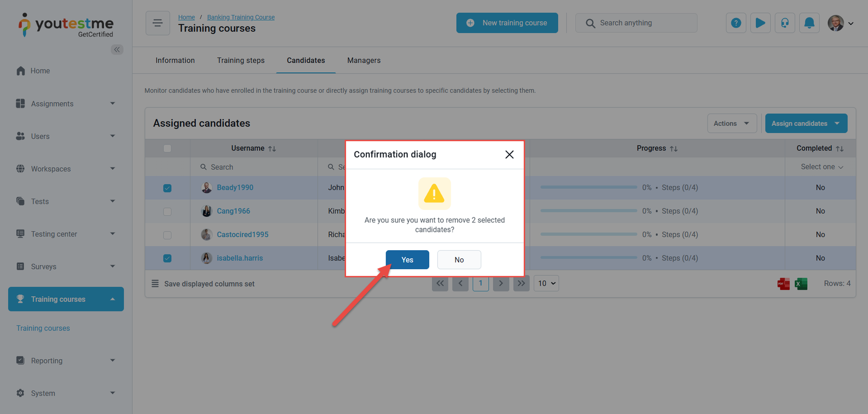Viewport: 868px width, 414px height.
Task: Click the headset support icon
Action: (785, 23)
